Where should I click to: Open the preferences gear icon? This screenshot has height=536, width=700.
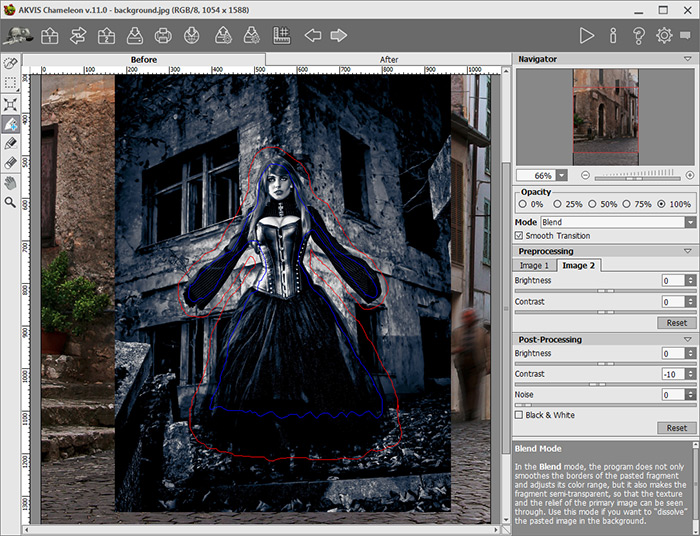coord(664,36)
